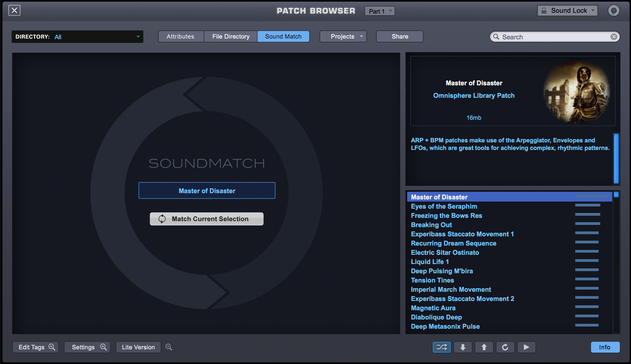This screenshot has width=631, height=364.
Task: Click the refresh/reload patch icon
Action: pyautogui.click(x=504, y=347)
